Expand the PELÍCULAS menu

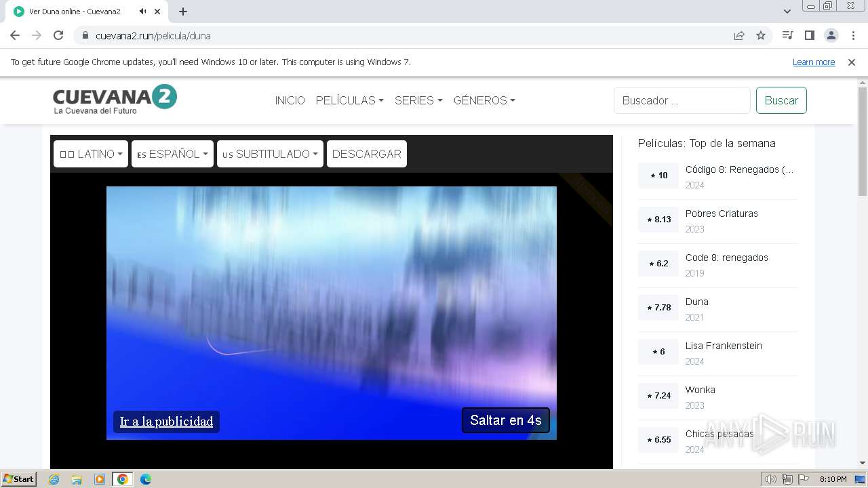349,100
